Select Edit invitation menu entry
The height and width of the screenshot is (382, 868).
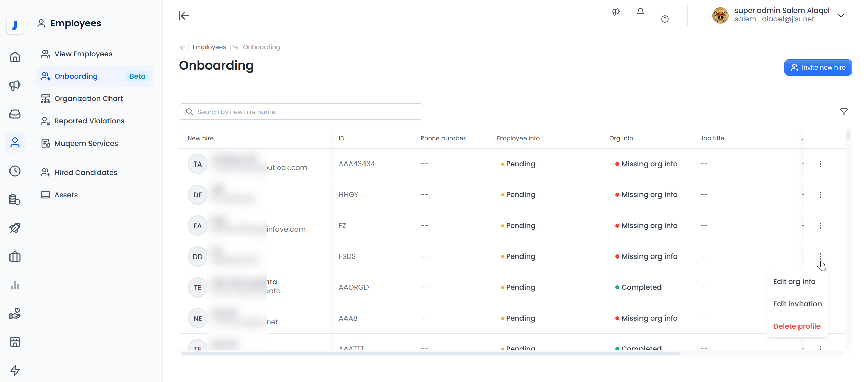[797, 304]
